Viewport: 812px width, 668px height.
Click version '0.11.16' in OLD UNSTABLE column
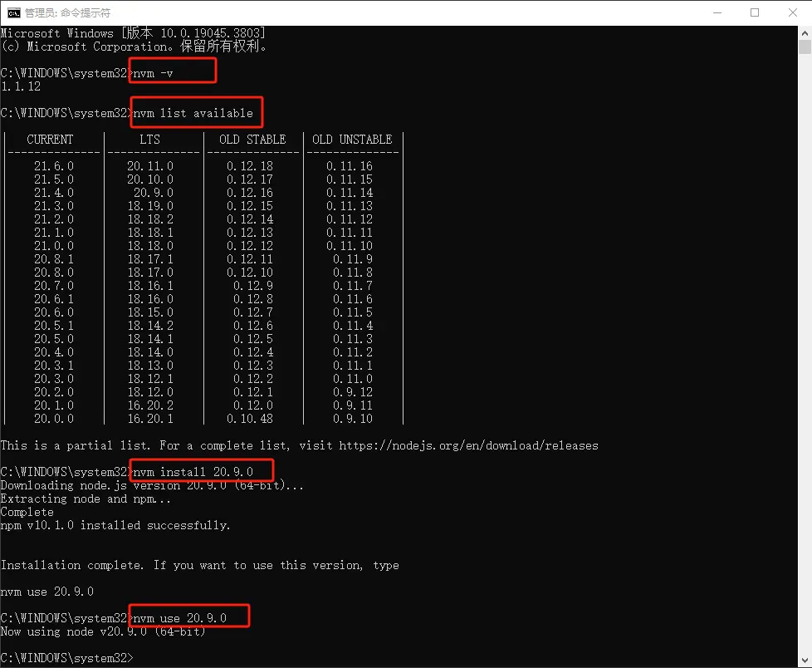click(x=350, y=166)
